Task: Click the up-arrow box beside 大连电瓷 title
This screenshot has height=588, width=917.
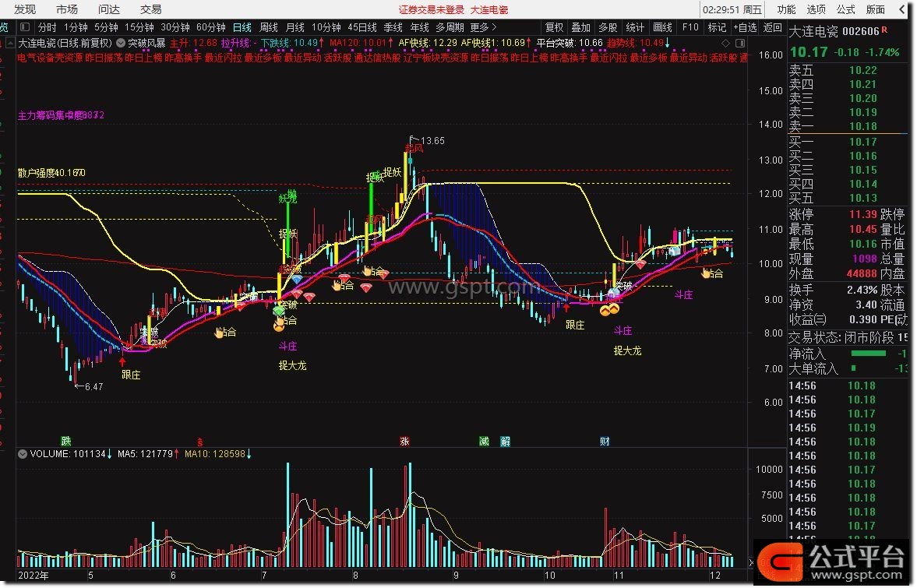Action: click(x=10, y=43)
